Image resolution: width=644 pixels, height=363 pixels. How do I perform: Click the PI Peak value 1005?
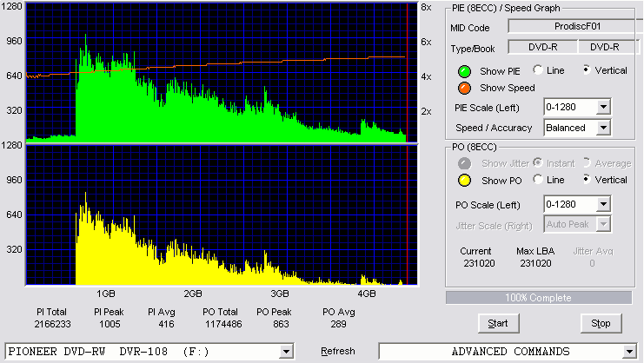point(110,325)
